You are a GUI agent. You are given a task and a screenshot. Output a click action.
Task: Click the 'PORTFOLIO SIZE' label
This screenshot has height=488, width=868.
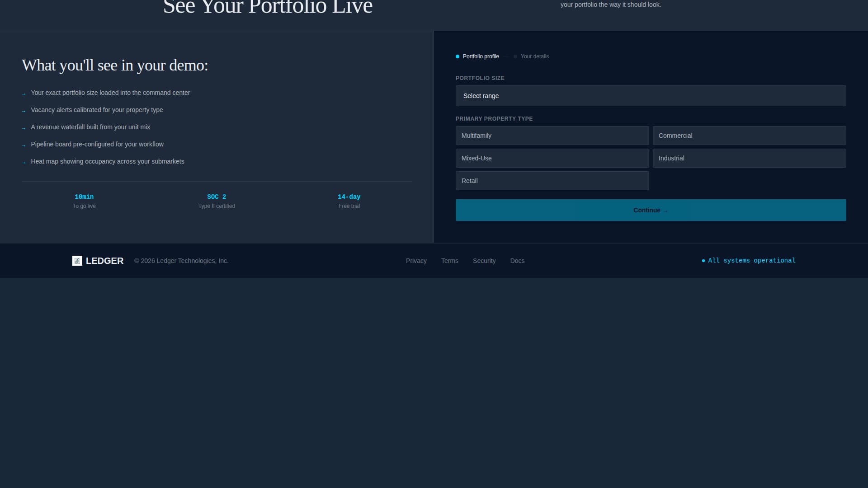pos(480,78)
